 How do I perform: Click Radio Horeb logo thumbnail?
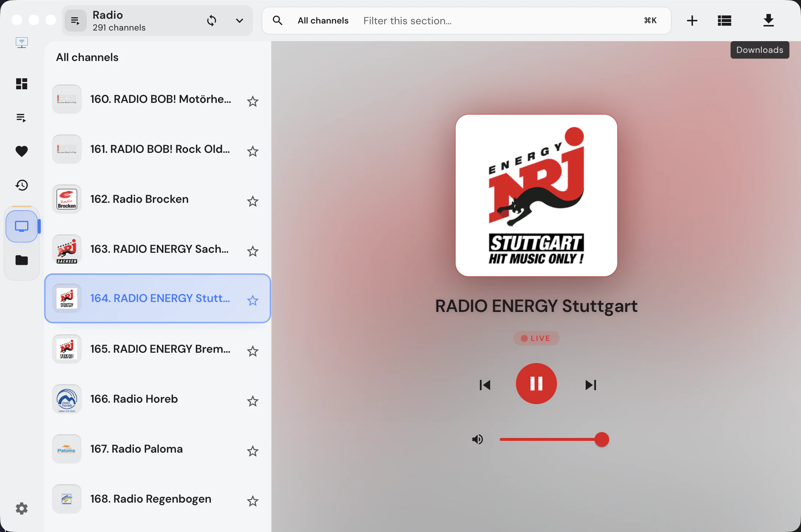coord(67,399)
